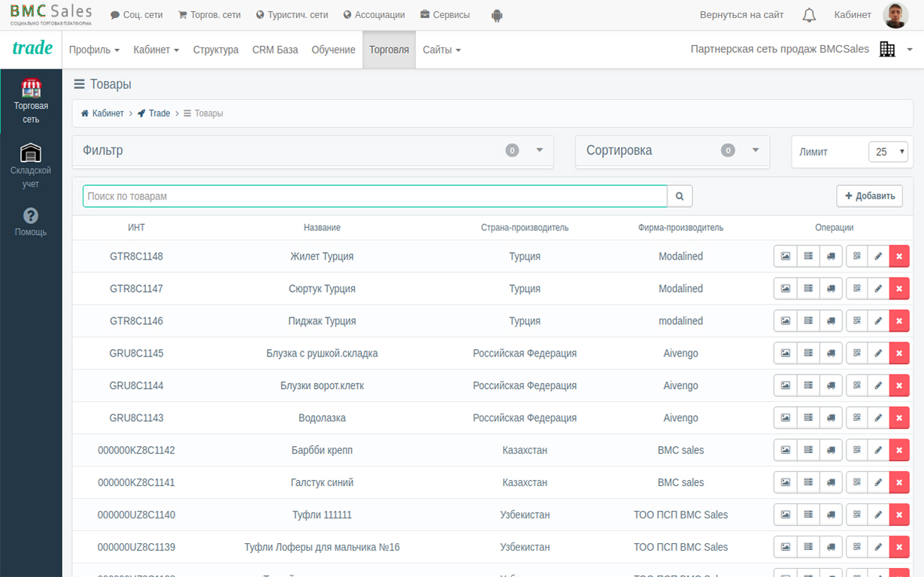924x577 pixels.
Task: Click the truck icon for Сюртук Турция
Action: click(x=831, y=289)
